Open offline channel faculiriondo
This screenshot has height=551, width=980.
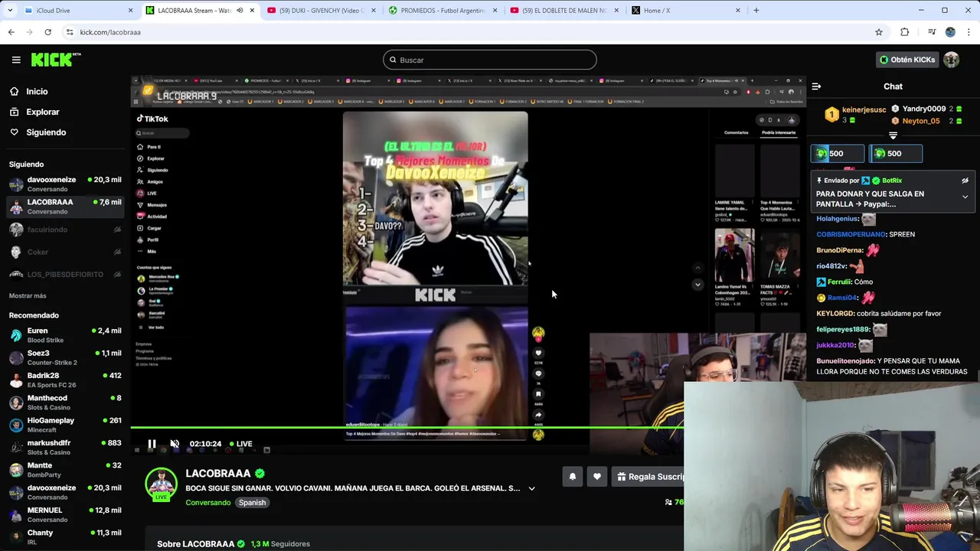(x=66, y=230)
